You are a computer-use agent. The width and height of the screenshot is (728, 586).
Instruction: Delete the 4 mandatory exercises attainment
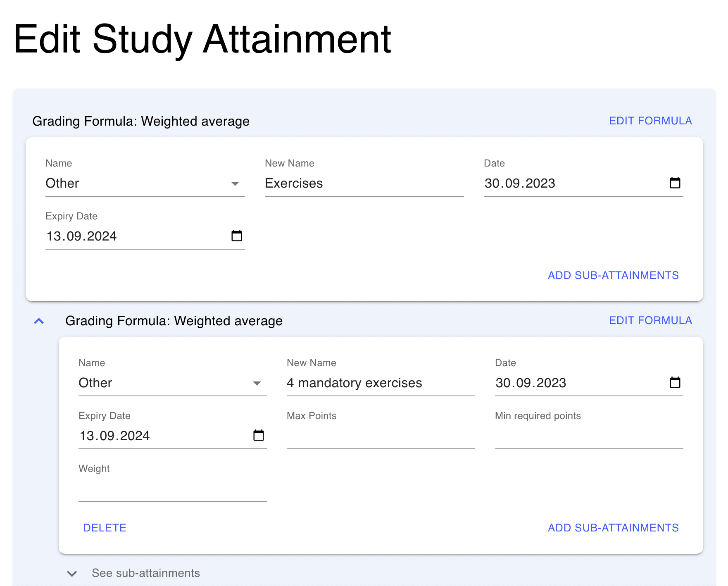click(x=105, y=528)
